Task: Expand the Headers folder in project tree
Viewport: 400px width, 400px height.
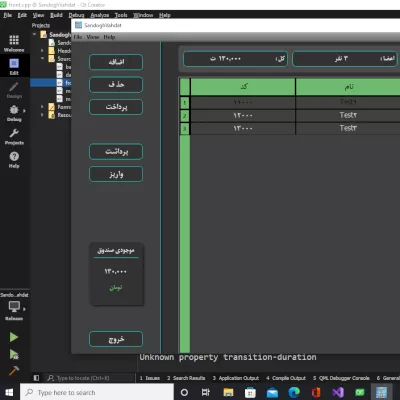Action: pos(42,51)
